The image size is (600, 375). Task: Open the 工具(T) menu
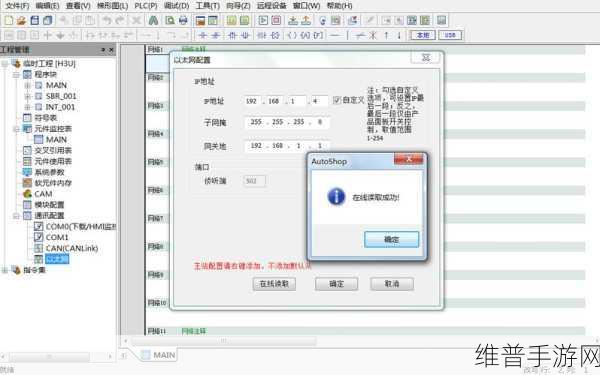[x=207, y=6]
